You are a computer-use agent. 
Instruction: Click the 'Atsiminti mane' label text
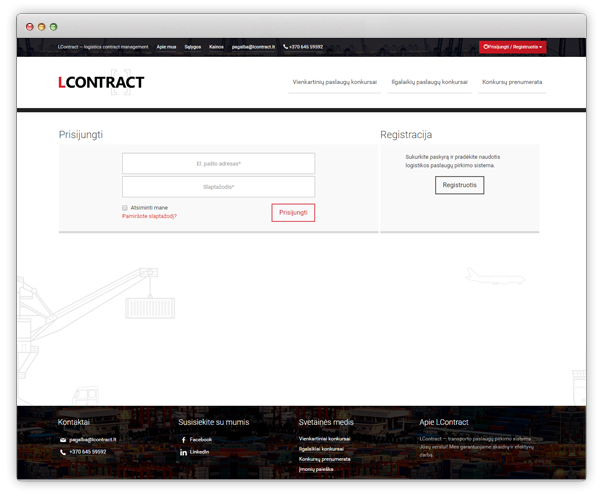coord(149,208)
